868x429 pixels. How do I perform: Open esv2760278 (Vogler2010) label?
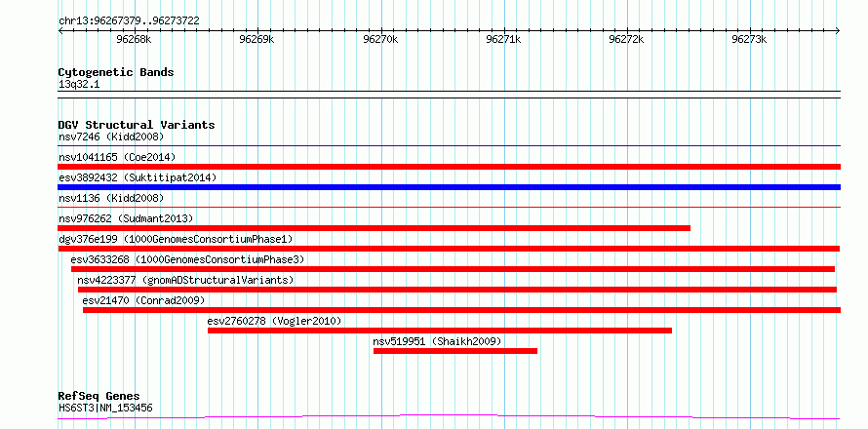(275, 321)
